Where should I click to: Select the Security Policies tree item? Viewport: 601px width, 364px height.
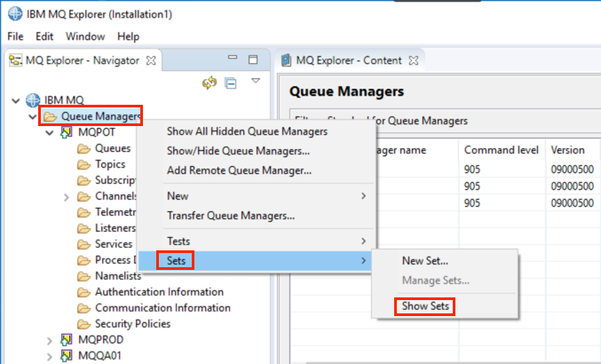click(132, 324)
